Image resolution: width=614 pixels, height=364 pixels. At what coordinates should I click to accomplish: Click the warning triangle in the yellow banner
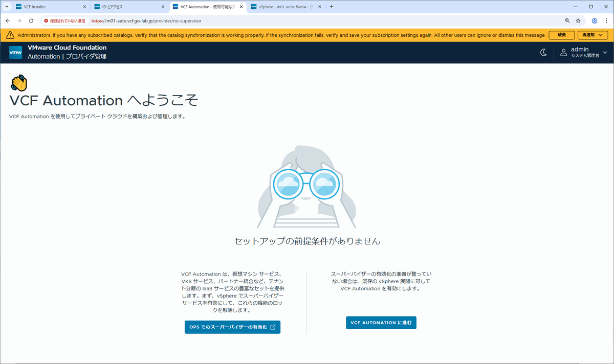pos(10,35)
